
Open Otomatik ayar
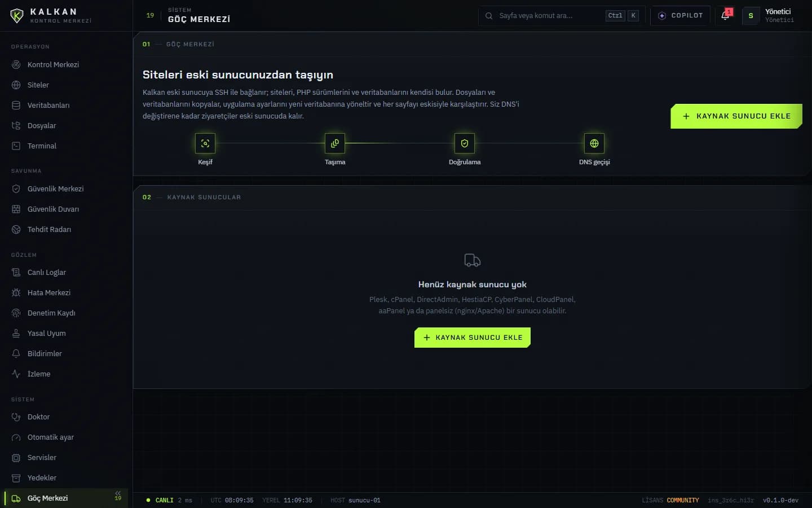tap(66, 437)
